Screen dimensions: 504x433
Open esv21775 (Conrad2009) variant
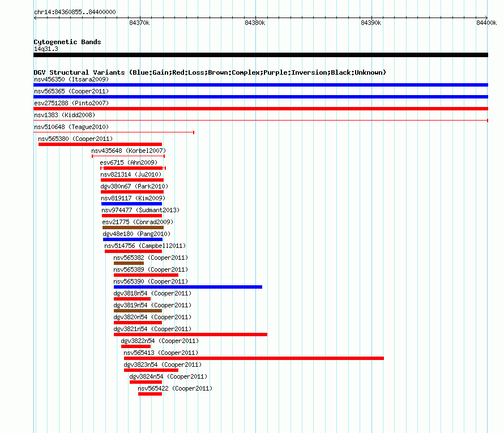coord(138,222)
